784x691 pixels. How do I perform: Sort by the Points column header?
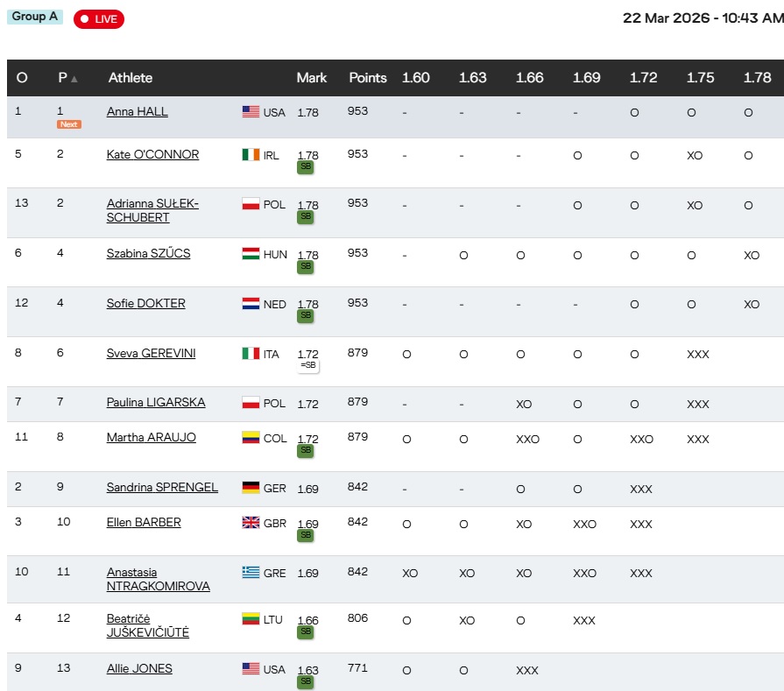[367, 78]
